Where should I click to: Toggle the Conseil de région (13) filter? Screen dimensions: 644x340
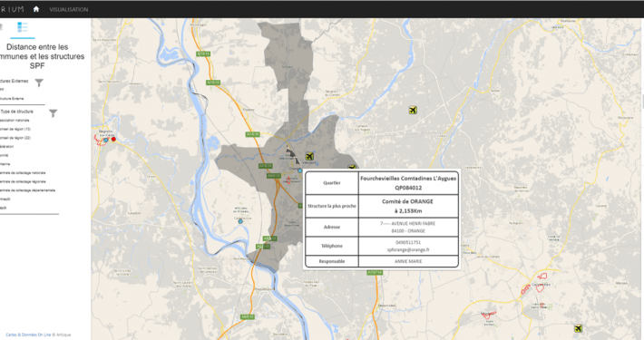pyautogui.click(x=15, y=129)
